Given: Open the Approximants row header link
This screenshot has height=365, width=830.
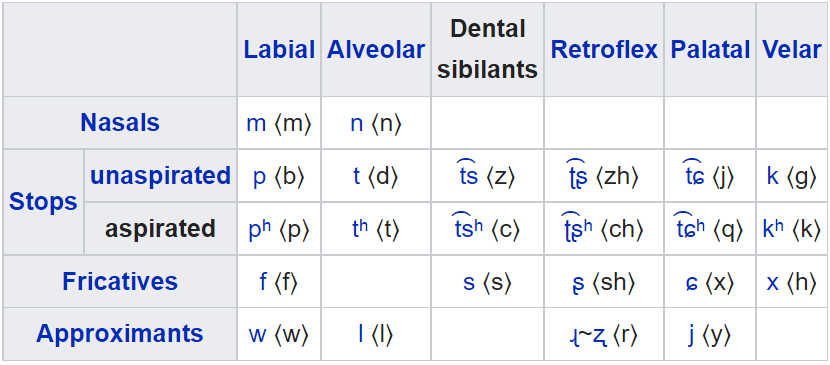Looking at the screenshot, I should click(120, 334).
